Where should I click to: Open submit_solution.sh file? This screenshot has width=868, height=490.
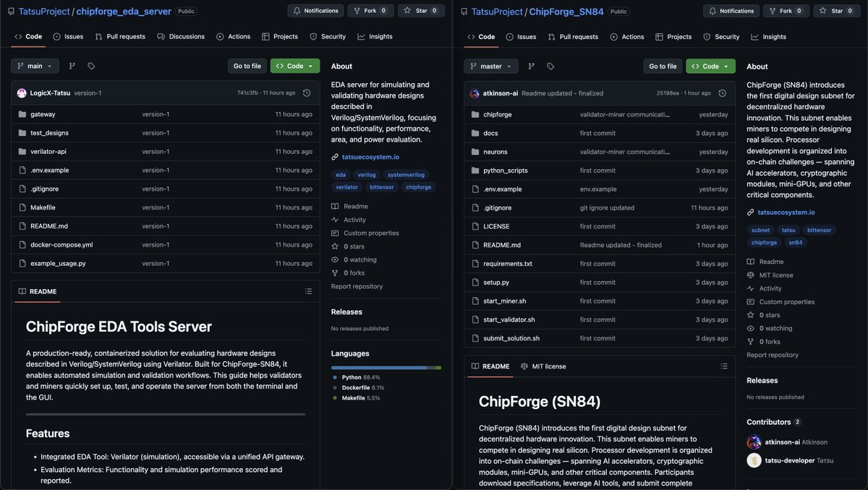point(511,338)
